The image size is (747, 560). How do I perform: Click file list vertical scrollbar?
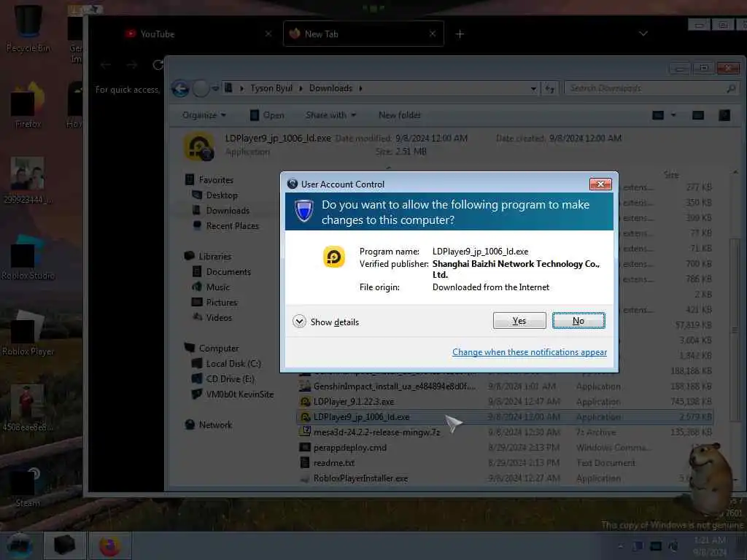point(735,329)
